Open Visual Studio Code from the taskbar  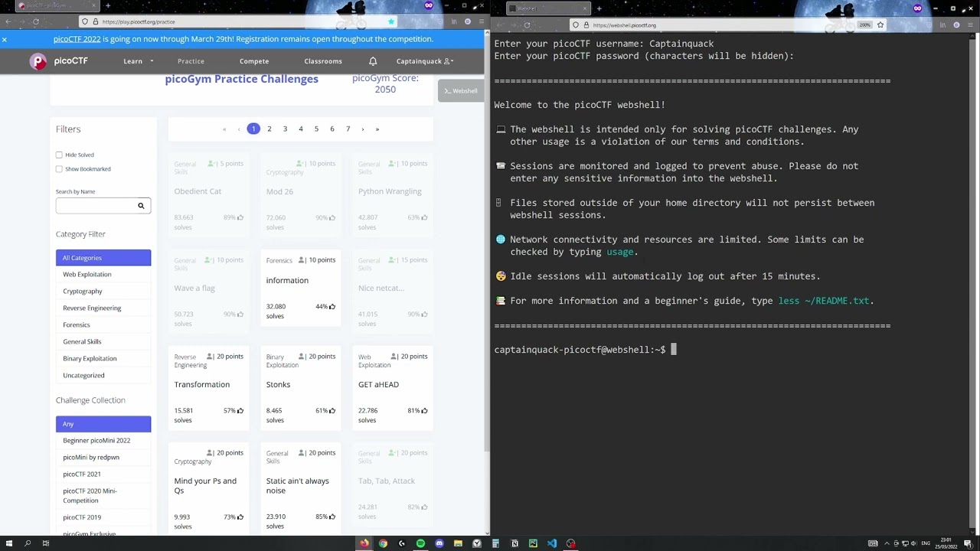[552, 543]
